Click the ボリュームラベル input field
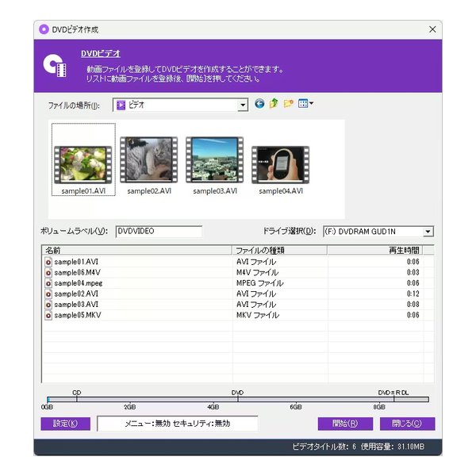 click(159, 232)
